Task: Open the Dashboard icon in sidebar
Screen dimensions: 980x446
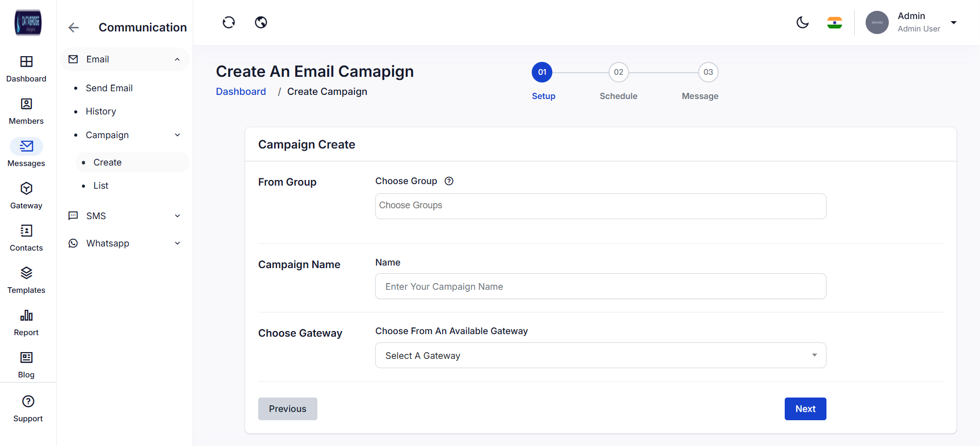Action: (x=26, y=62)
